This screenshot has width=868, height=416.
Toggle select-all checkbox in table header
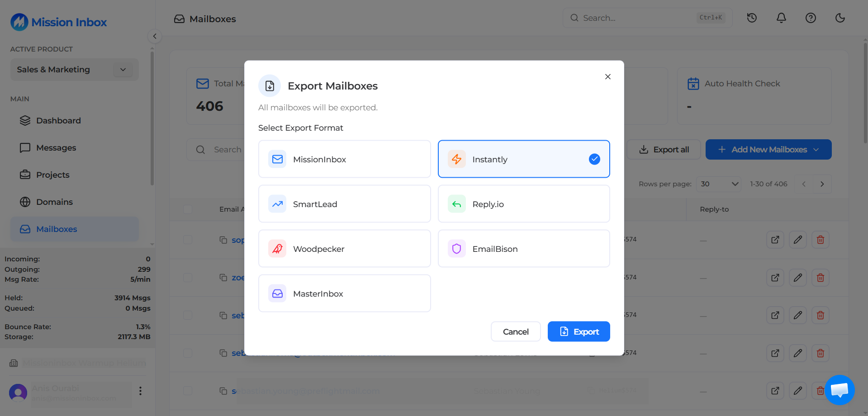(x=188, y=209)
